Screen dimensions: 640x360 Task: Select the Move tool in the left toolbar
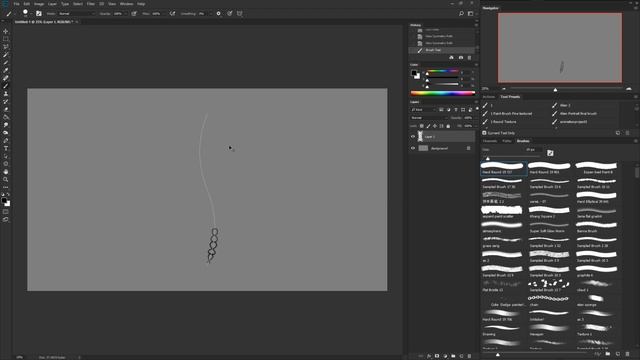pyautogui.click(x=6, y=31)
